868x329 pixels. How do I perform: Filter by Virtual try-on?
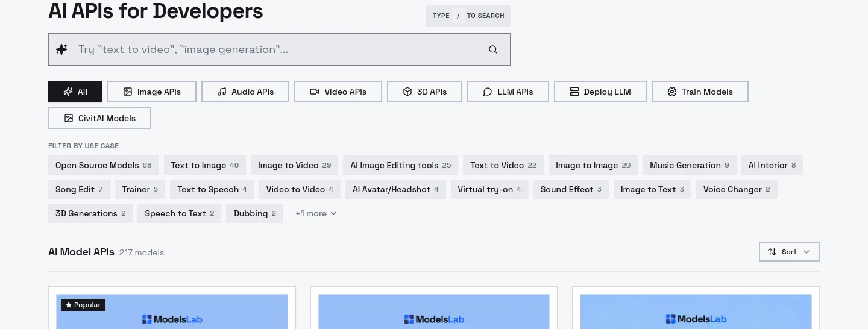489,189
